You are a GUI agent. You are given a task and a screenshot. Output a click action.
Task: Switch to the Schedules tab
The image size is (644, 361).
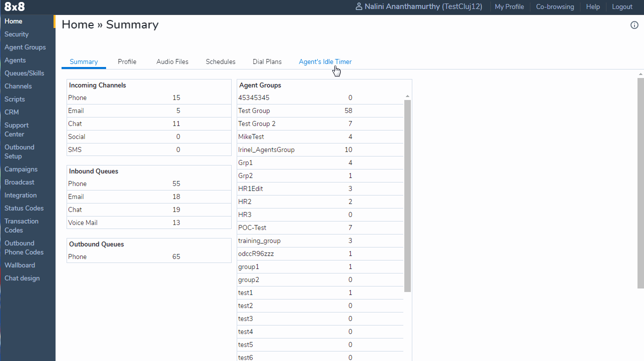coord(221,62)
